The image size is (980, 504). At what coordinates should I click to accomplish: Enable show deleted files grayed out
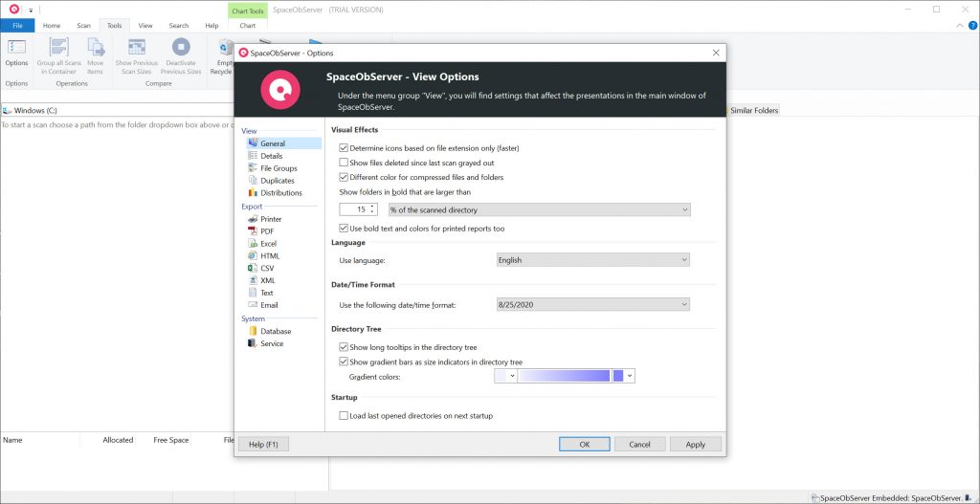[344, 163]
